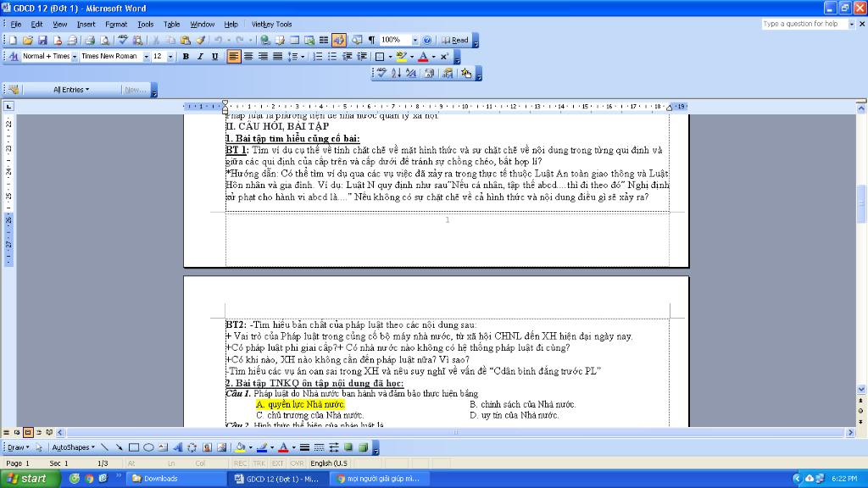Image resolution: width=868 pixels, height=488 pixels.
Task: Click the Windows Start button
Action: click(x=30, y=479)
